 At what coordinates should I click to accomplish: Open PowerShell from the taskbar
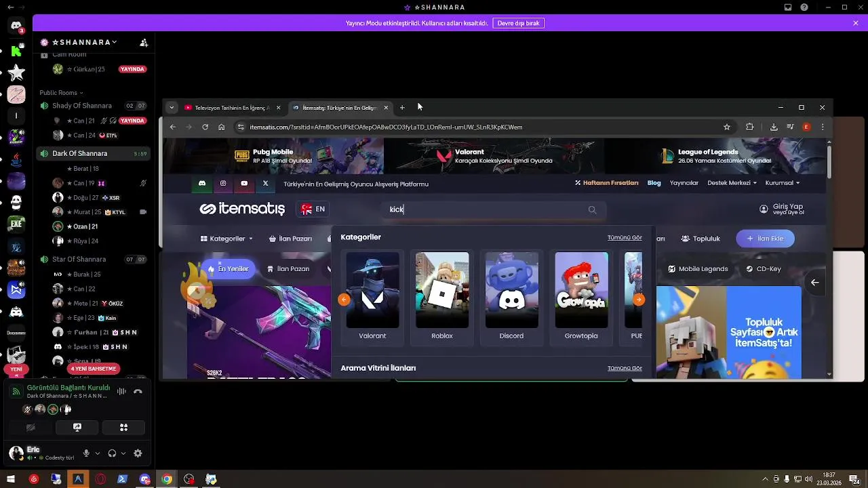pyautogui.click(x=122, y=479)
